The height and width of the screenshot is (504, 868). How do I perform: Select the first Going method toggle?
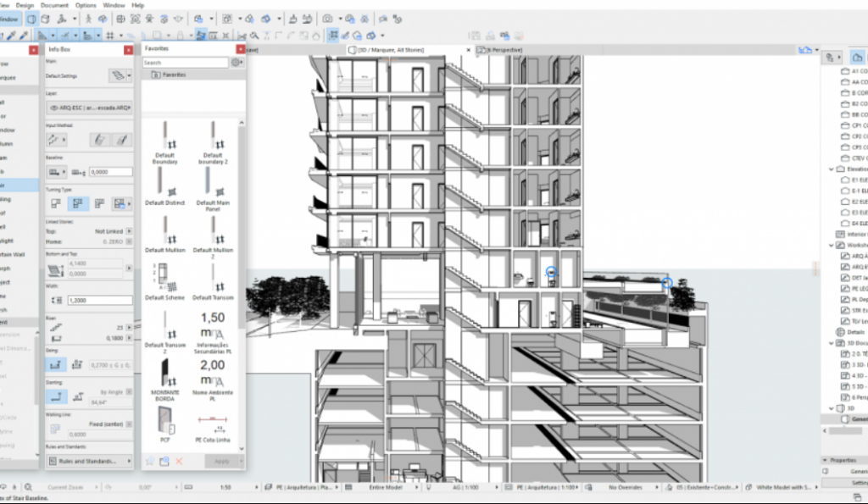[56, 364]
